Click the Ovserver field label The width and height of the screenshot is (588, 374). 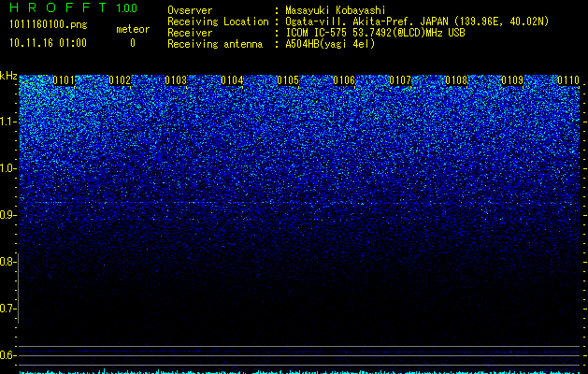point(190,10)
